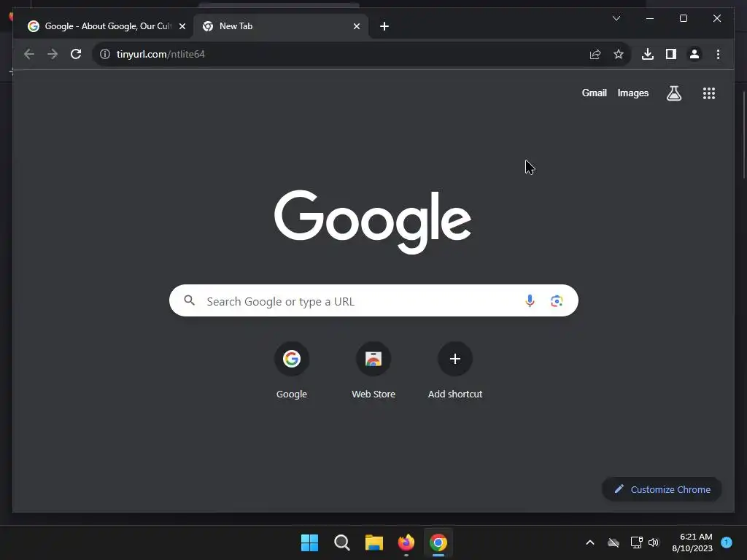The width and height of the screenshot is (747, 560).
Task: Click the OneDrive cloud tray icon
Action: [614, 542]
